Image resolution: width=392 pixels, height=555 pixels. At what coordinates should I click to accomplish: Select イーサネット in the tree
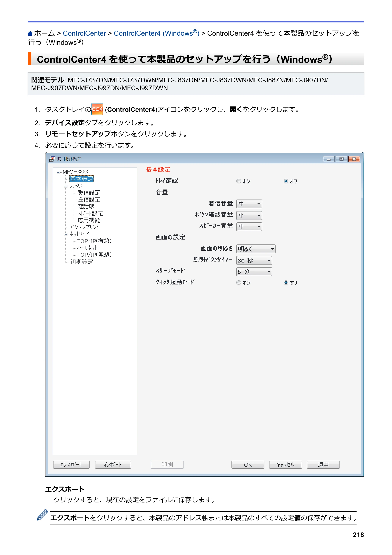[87, 248]
